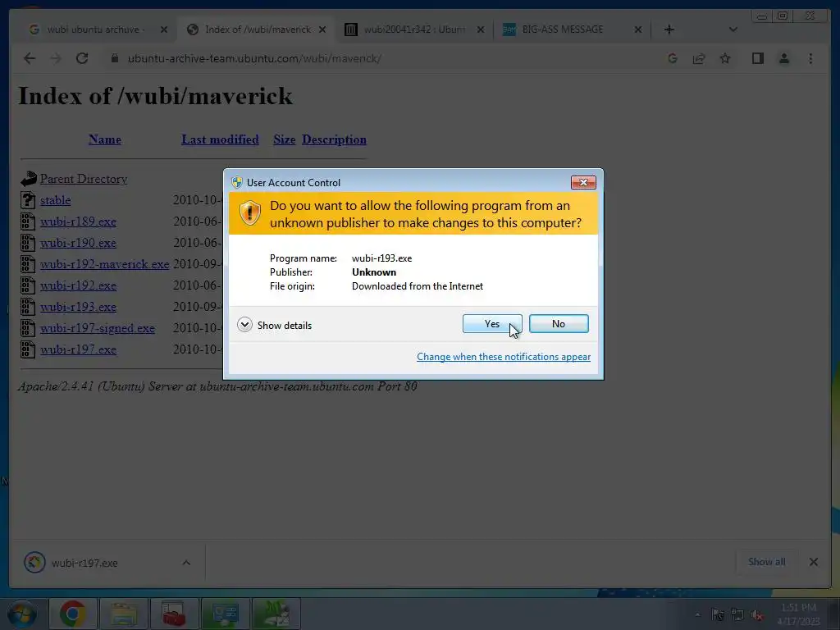
Task: Click unknown file icon beside stable
Action: 28,200
